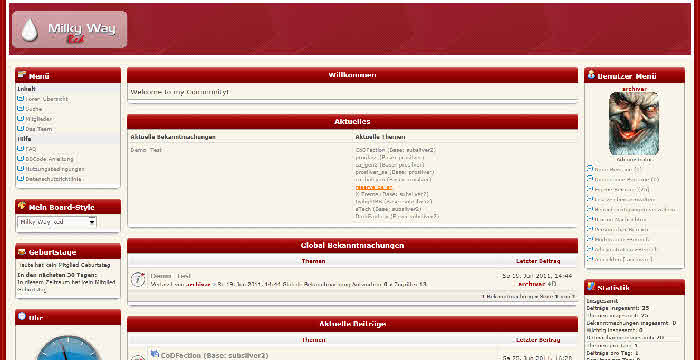Click the icon next to FAQ
The image size is (700, 360).
click(x=20, y=148)
